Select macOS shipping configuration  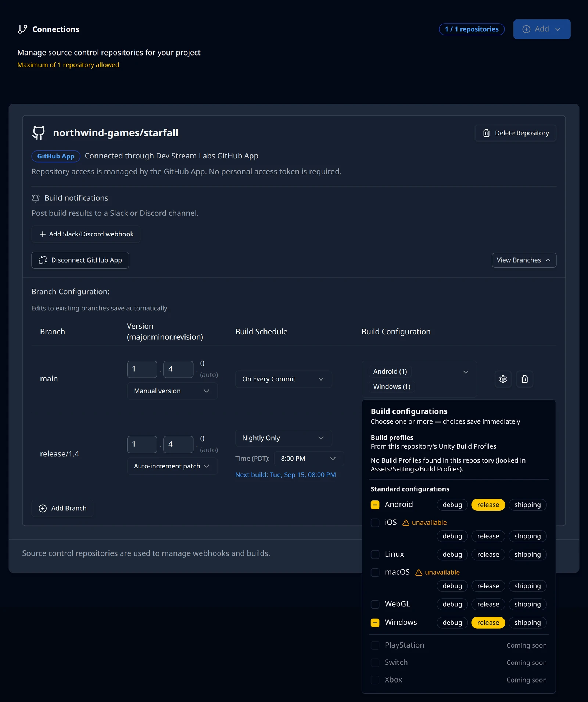[527, 586]
